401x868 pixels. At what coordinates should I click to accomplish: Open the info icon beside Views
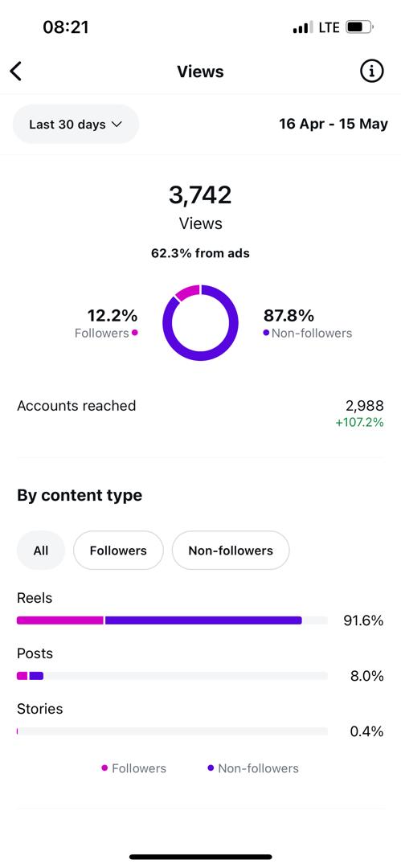click(x=371, y=71)
